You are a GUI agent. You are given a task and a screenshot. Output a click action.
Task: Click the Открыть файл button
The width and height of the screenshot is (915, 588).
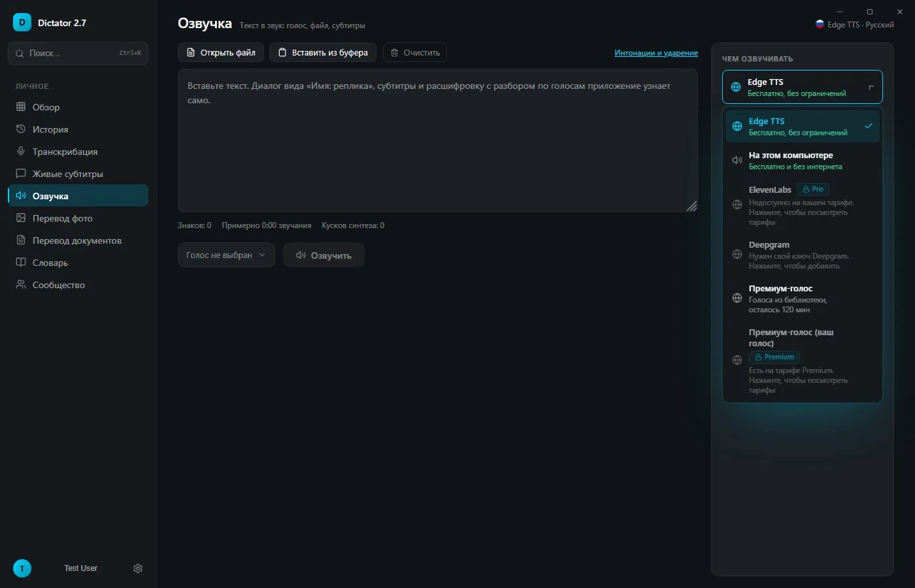(x=221, y=52)
